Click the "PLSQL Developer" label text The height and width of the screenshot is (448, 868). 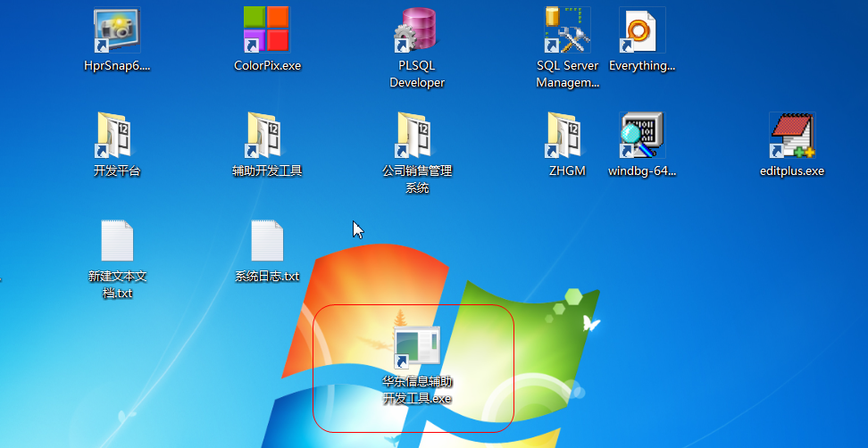[417, 74]
